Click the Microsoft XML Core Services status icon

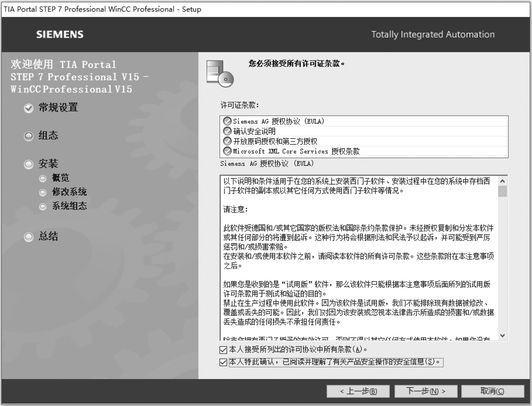[x=227, y=151]
